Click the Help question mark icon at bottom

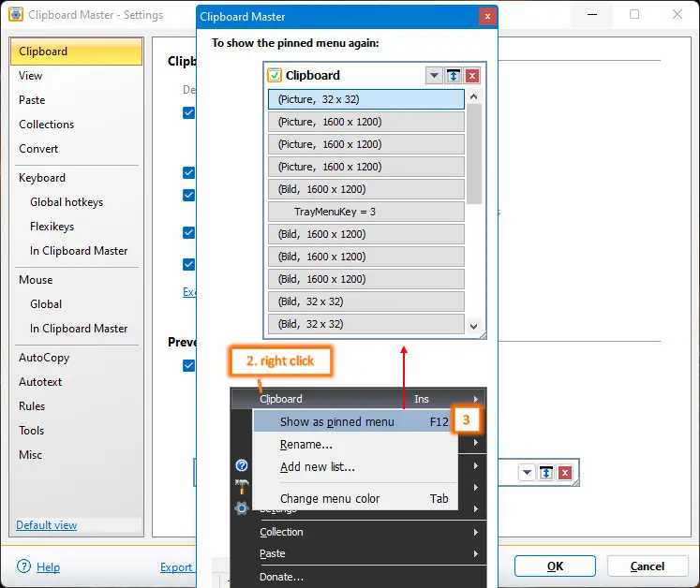(x=23, y=566)
